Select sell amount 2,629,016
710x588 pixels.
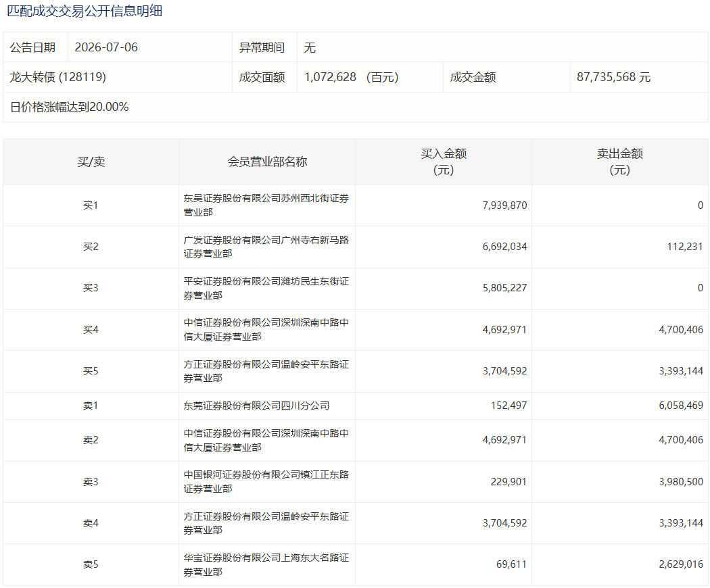pos(681,564)
